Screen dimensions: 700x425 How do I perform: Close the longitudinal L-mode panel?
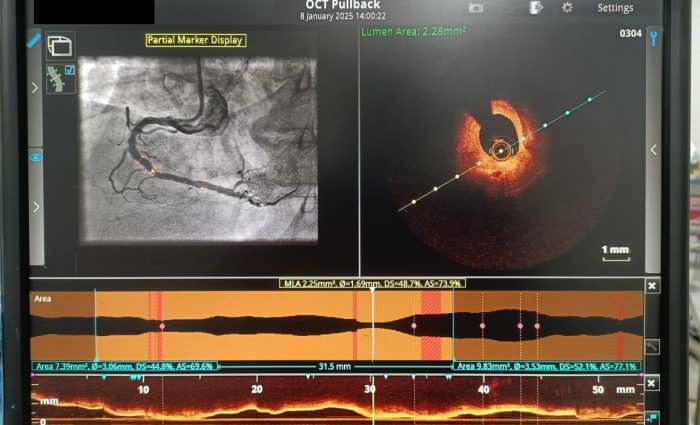[x=652, y=383]
